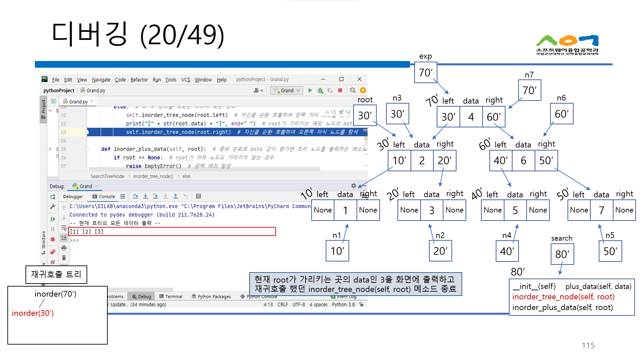This screenshot has height=362, width=644.
Task: Resume program in debug sidebar
Action: point(53,219)
